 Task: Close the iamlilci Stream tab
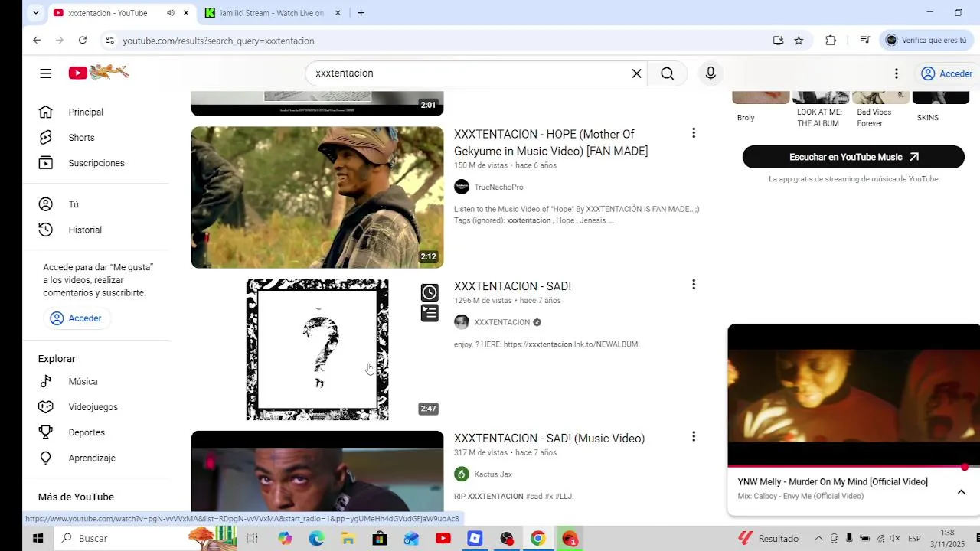pos(338,13)
